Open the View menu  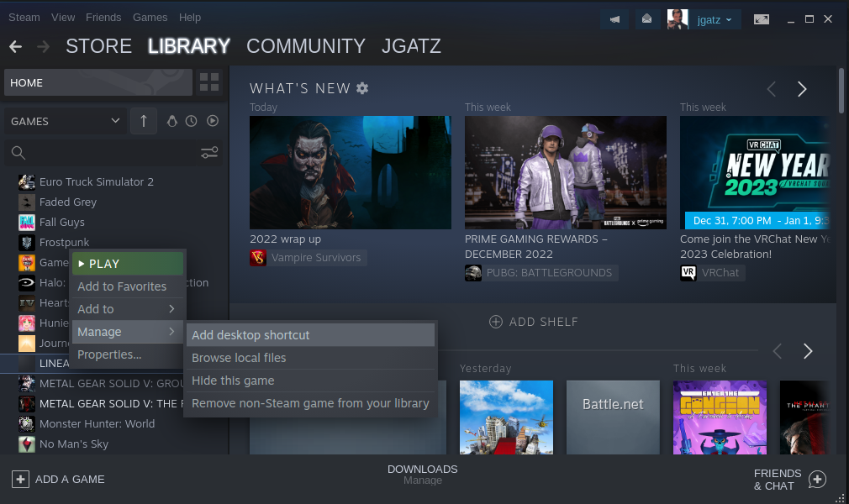[63, 18]
